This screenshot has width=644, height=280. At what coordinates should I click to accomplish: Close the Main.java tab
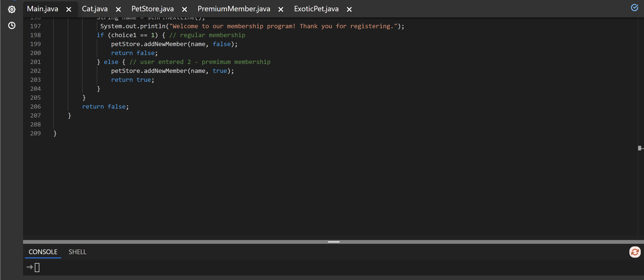(x=69, y=9)
